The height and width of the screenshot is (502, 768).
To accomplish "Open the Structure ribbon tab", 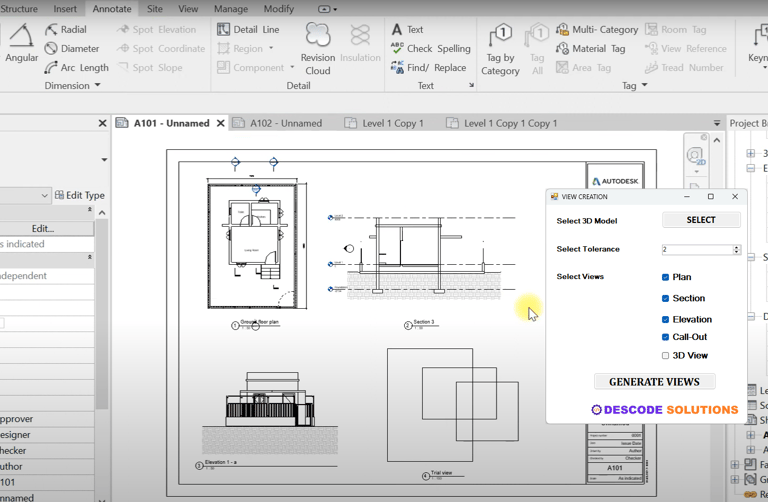I will click(x=19, y=9).
